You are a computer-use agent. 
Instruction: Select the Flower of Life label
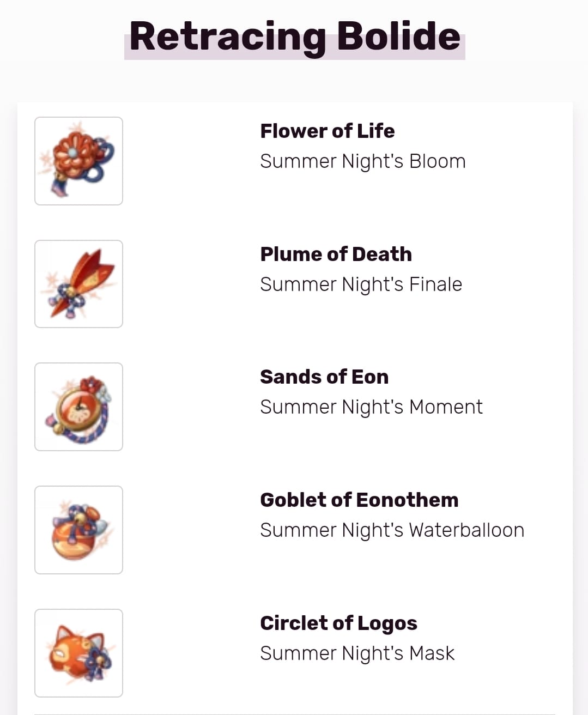tap(328, 131)
